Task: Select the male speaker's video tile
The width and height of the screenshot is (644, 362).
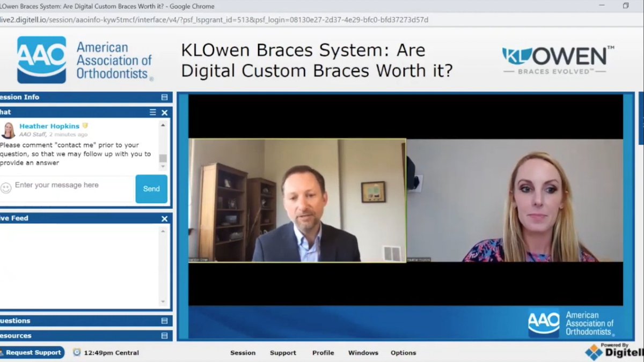Action: pyautogui.click(x=297, y=201)
